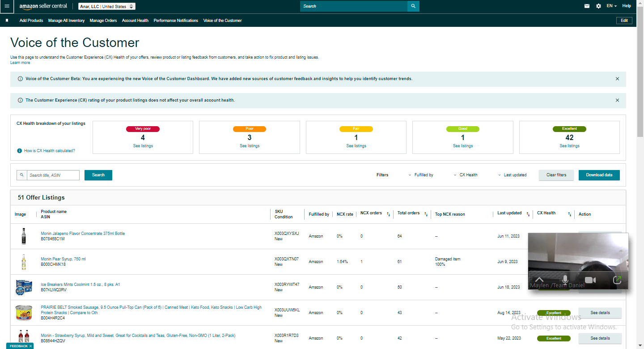Expand the Fulfilled by filter
This screenshot has width=644, height=349.
(x=421, y=175)
